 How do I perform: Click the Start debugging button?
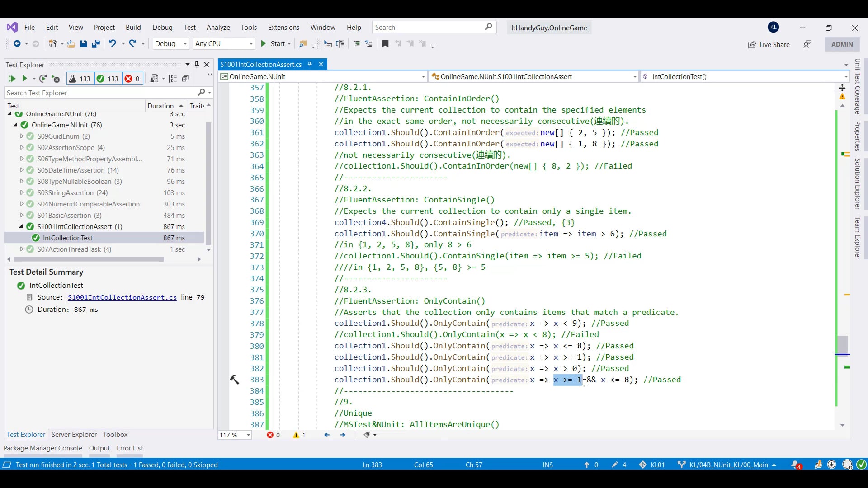click(276, 44)
